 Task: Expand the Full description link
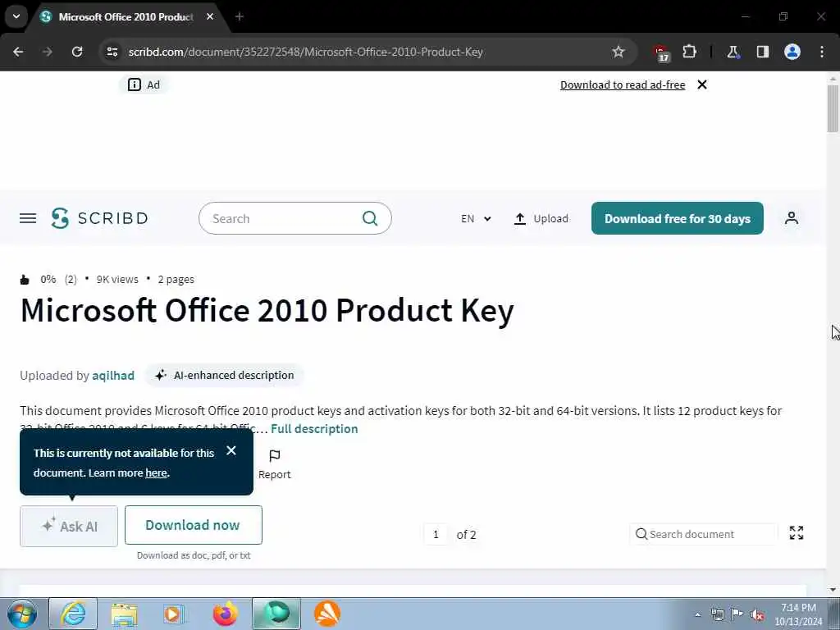tap(314, 429)
